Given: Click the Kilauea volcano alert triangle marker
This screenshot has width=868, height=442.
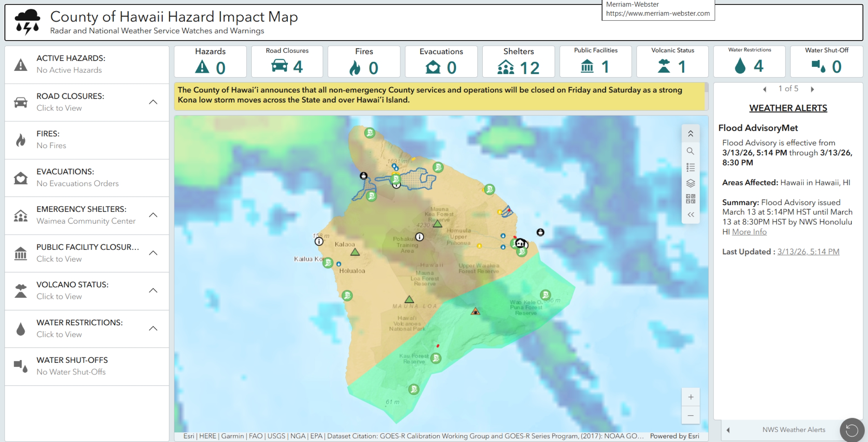Looking at the screenshot, I should (475, 312).
